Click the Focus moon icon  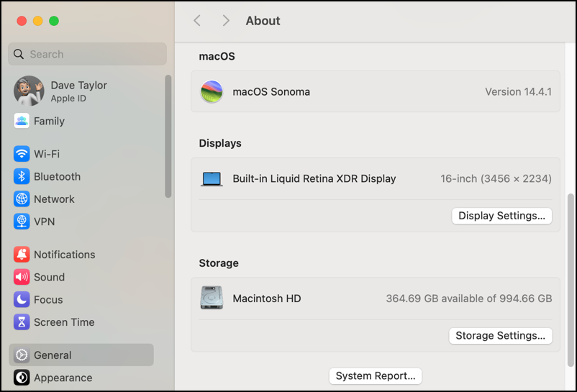tap(22, 300)
